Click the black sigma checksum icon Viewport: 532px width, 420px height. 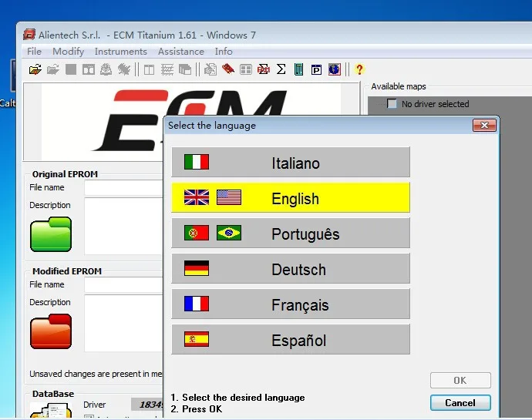point(281,69)
